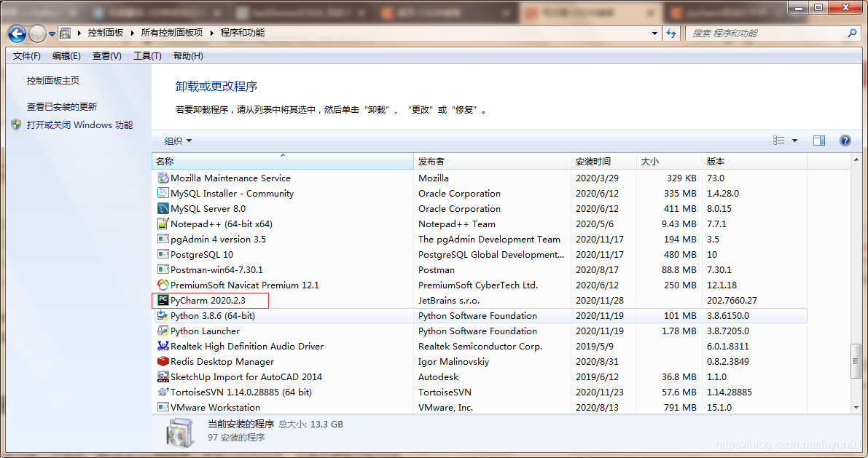Click the change view icon
This screenshot has height=458, width=868.
[779, 141]
